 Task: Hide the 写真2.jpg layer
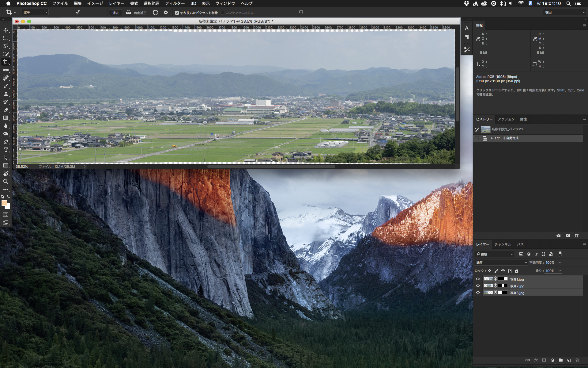pos(478,286)
